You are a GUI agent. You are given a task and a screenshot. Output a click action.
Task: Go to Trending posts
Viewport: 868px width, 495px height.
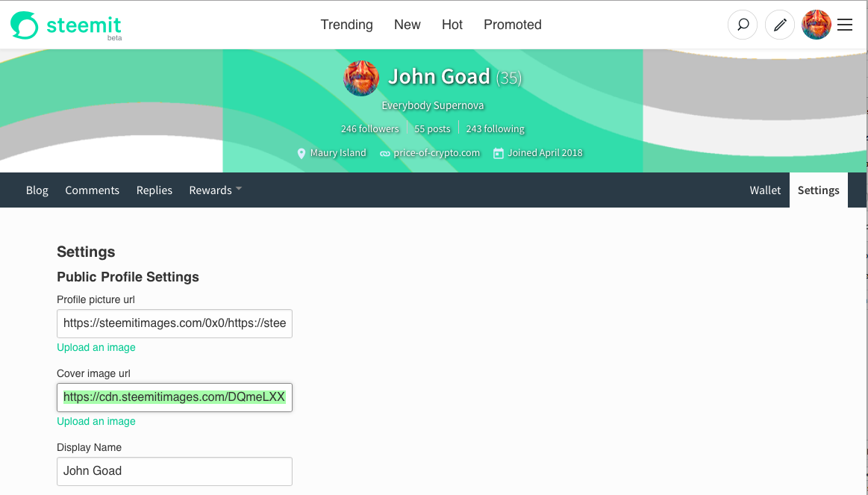pos(346,25)
